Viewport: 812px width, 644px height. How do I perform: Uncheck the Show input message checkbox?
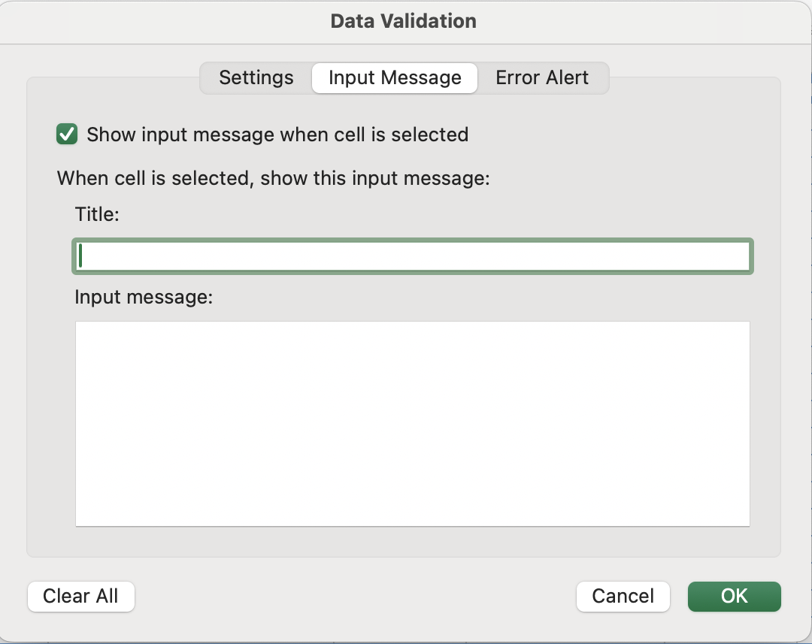click(x=67, y=135)
